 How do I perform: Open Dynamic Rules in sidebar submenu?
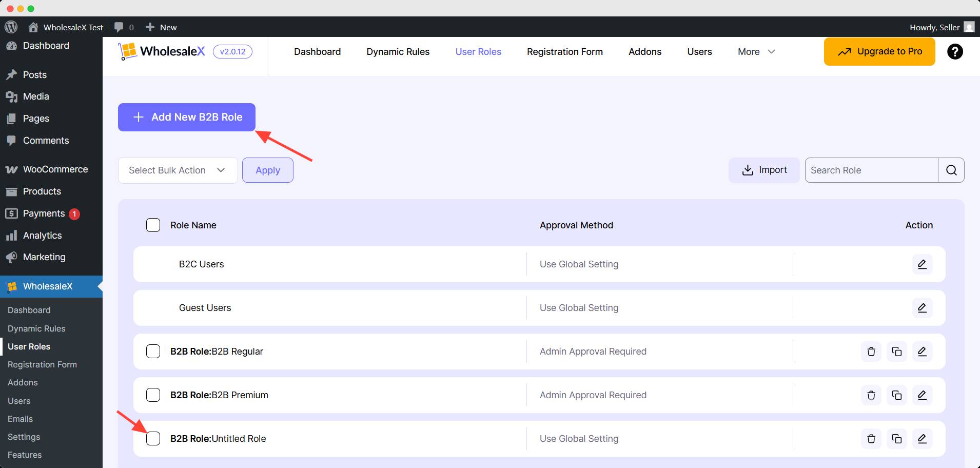(x=36, y=328)
